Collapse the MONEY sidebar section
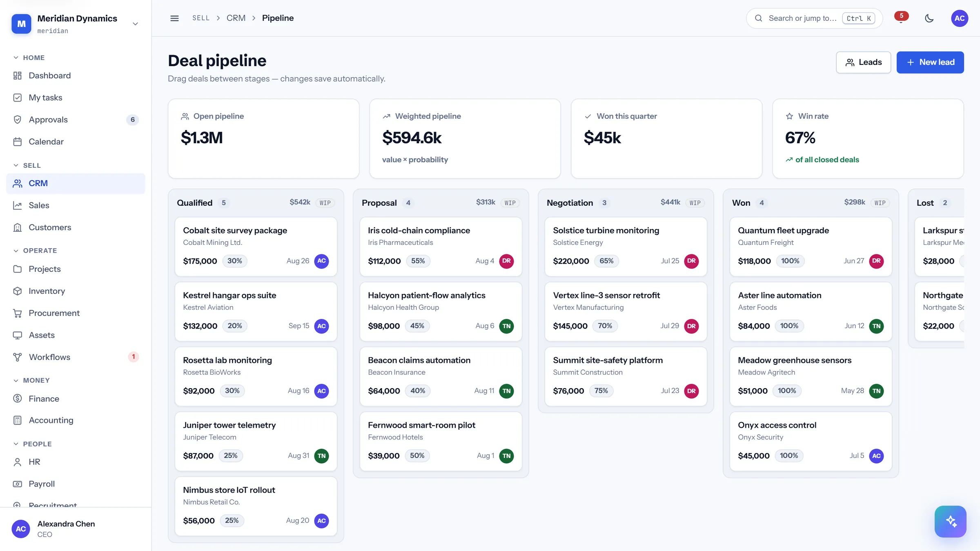 pyautogui.click(x=31, y=380)
